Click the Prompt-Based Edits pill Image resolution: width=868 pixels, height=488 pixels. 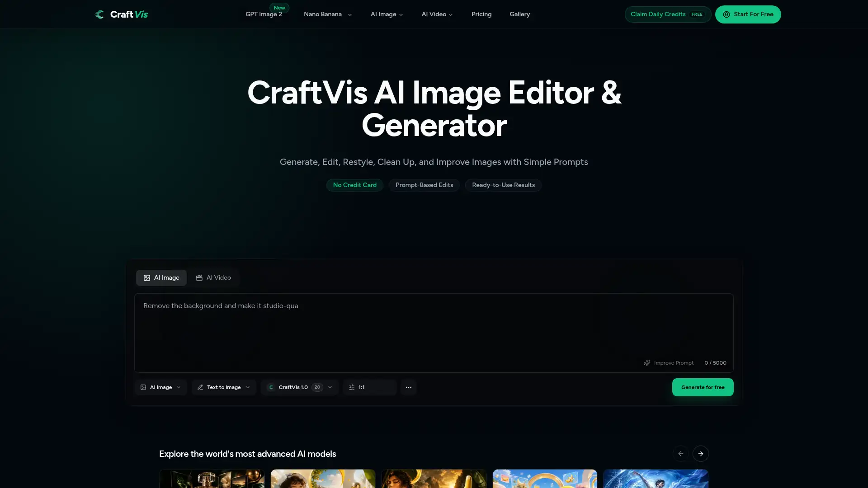[424, 185]
